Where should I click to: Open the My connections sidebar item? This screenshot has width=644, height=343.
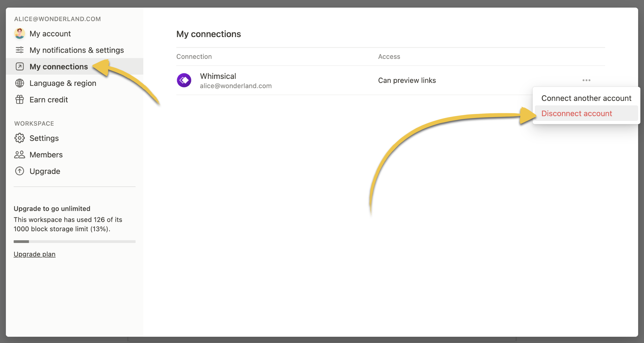tap(59, 67)
